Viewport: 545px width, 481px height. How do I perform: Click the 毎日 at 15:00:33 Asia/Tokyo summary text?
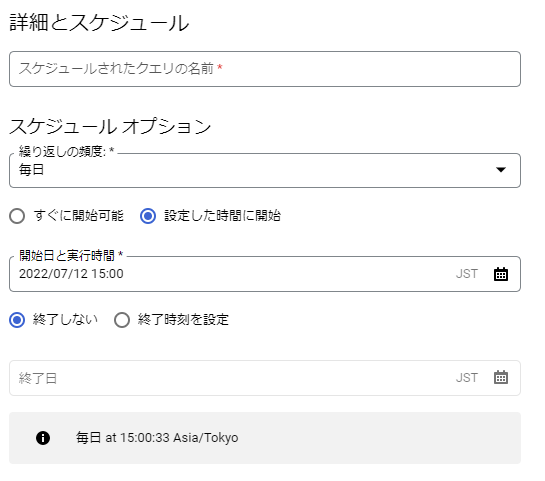(157, 438)
